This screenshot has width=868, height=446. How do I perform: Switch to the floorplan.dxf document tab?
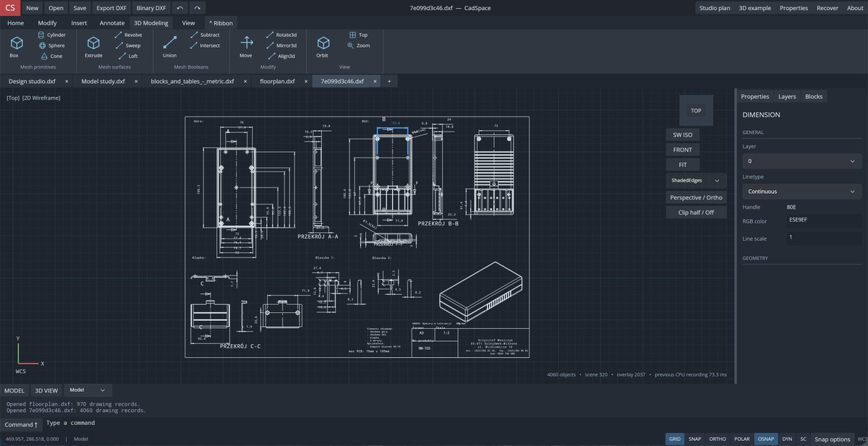(x=277, y=81)
